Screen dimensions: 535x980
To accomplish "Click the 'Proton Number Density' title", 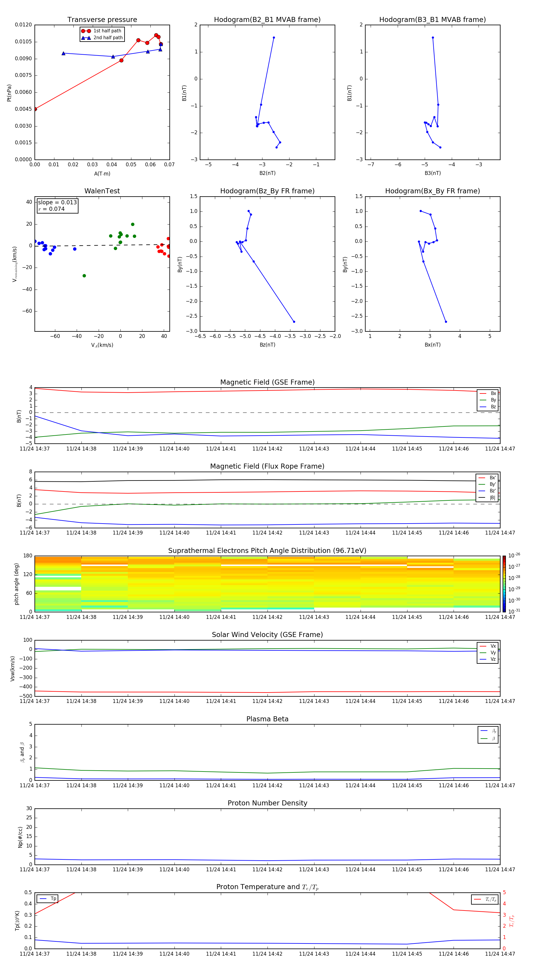I will (267, 803).
